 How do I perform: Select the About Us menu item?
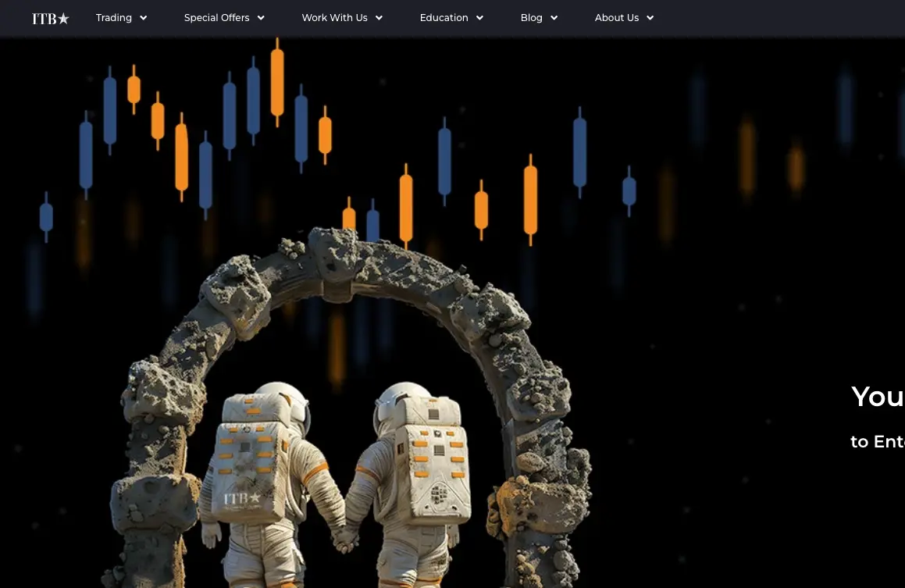pos(616,18)
